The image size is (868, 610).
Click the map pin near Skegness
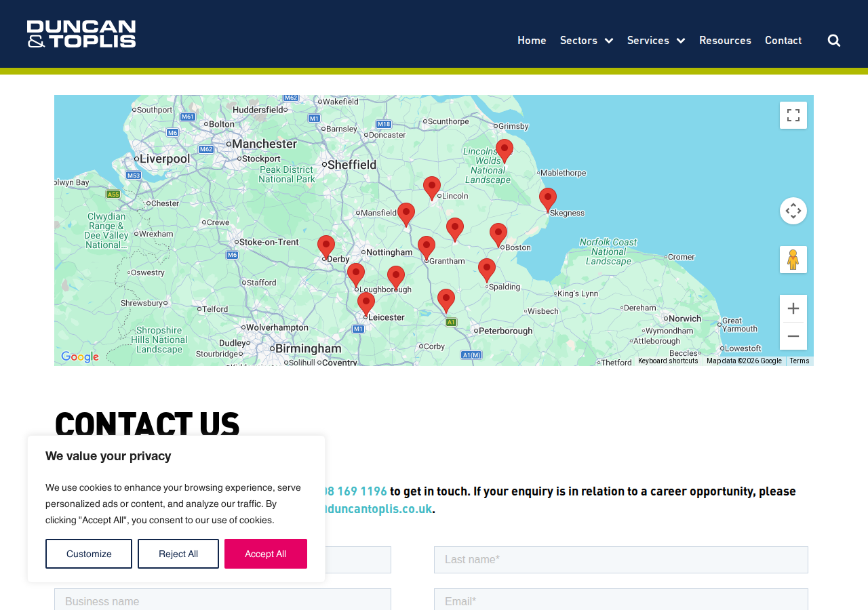coord(548,200)
